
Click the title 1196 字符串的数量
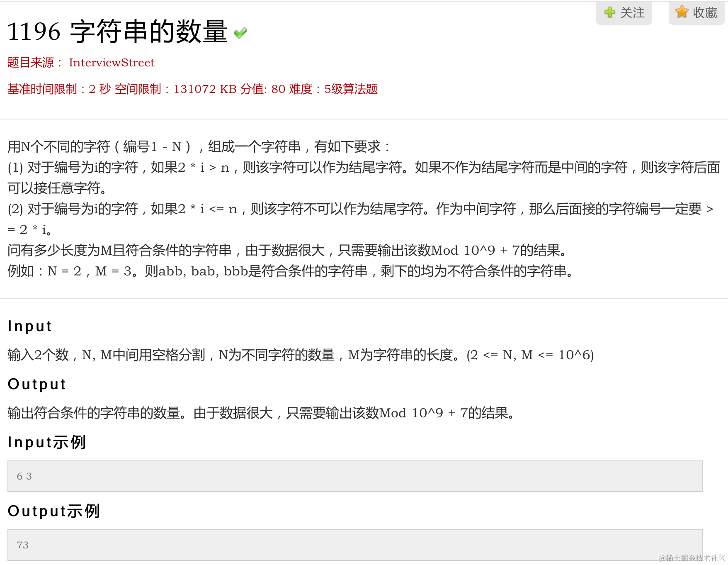(117, 32)
